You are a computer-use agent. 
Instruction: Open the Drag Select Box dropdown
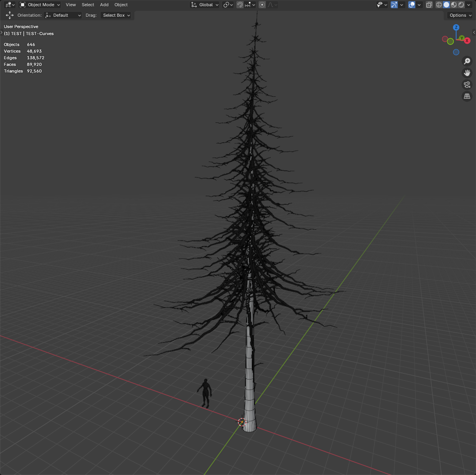pyautogui.click(x=116, y=15)
